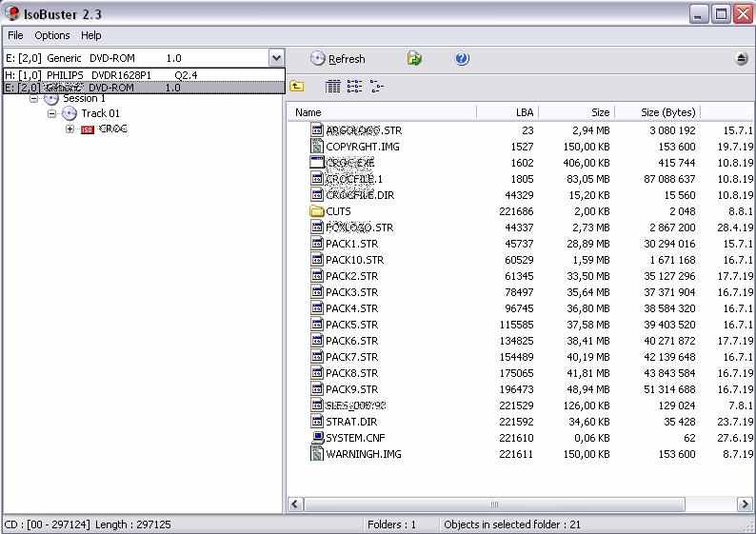Open the drive selection dropdown arrow
Viewport: 756px width, 534px height.
(x=275, y=58)
